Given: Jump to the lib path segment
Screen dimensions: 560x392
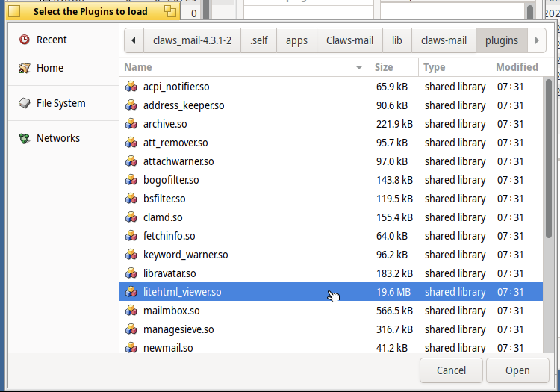Looking at the screenshot, I should (397, 40).
